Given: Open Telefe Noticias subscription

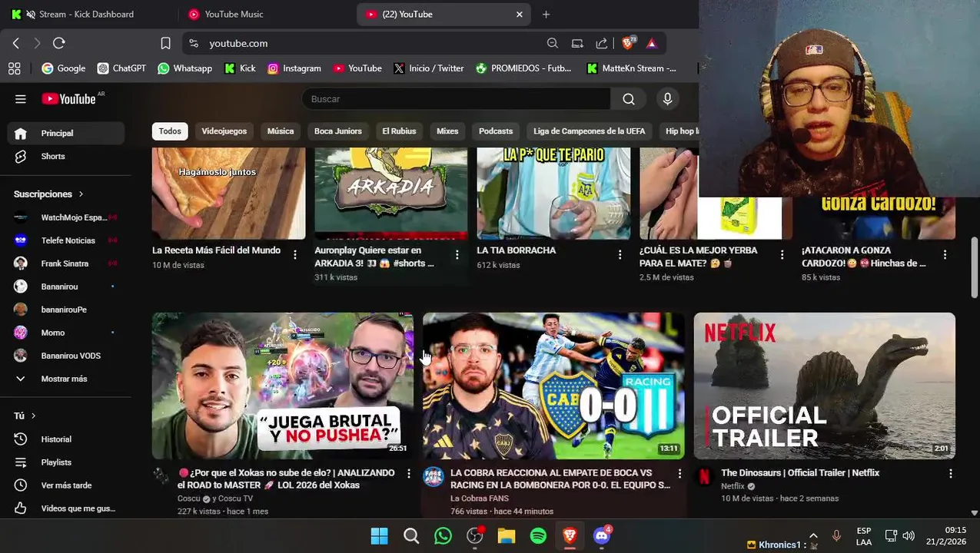Looking at the screenshot, I should point(66,240).
